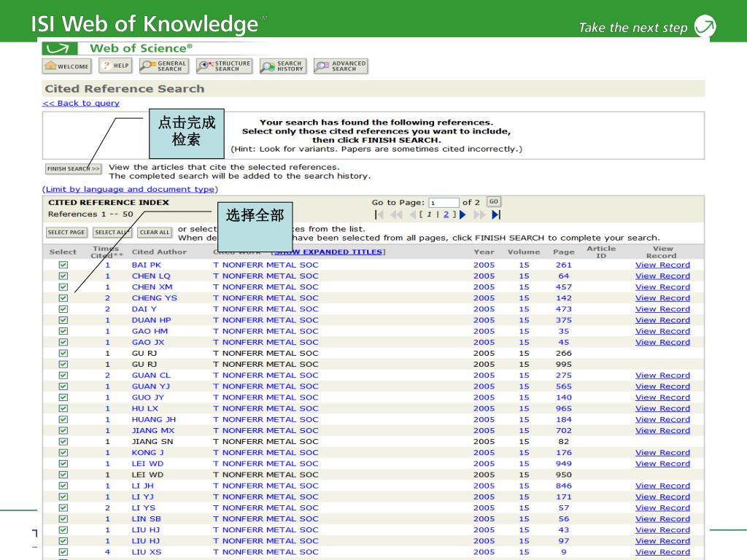The image size is (747, 560).
Task: Open cited author DUAN HP
Action: 151,320
